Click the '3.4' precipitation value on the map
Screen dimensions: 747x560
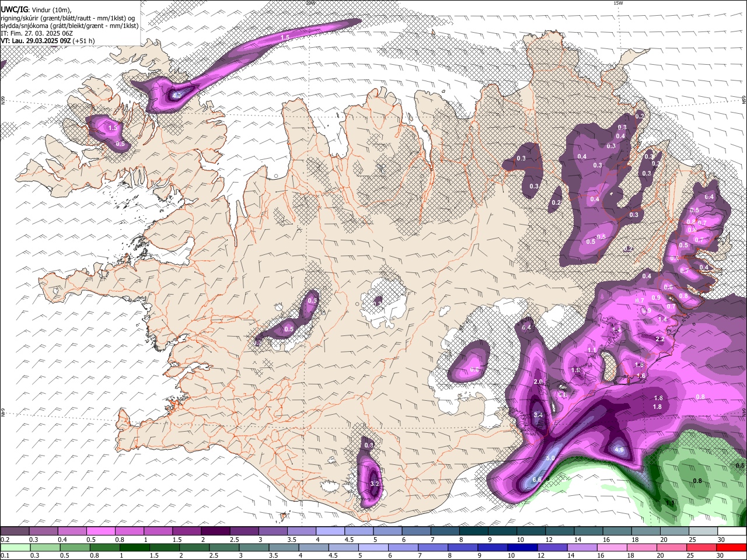[x=538, y=415]
